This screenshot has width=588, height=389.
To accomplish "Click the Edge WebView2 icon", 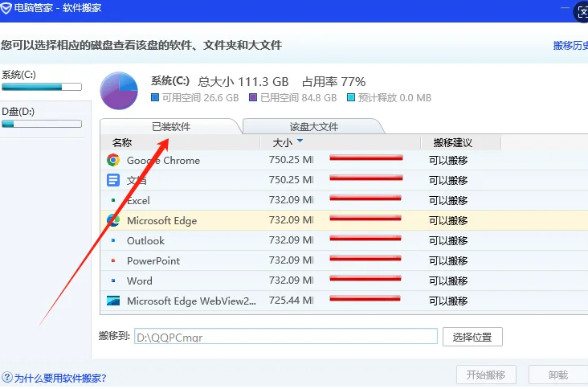I will pos(113,301).
